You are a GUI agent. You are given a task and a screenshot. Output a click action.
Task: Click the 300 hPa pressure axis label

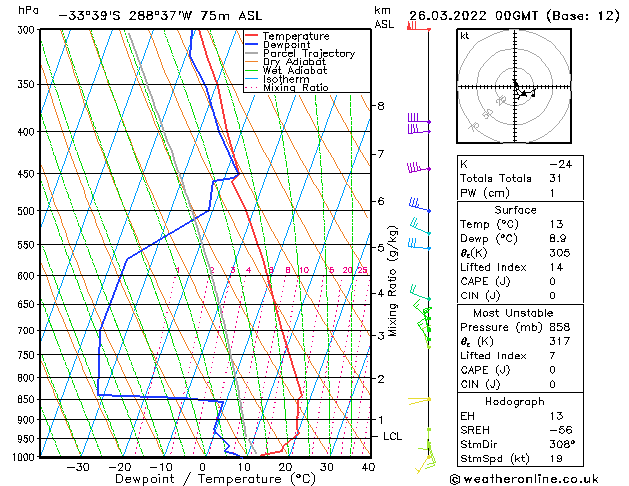[x=26, y=30]
